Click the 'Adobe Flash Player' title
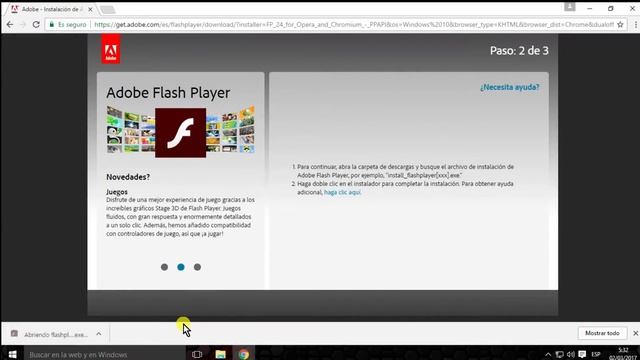This screenshot has width=640, height=360. click(x=168, y=93)
